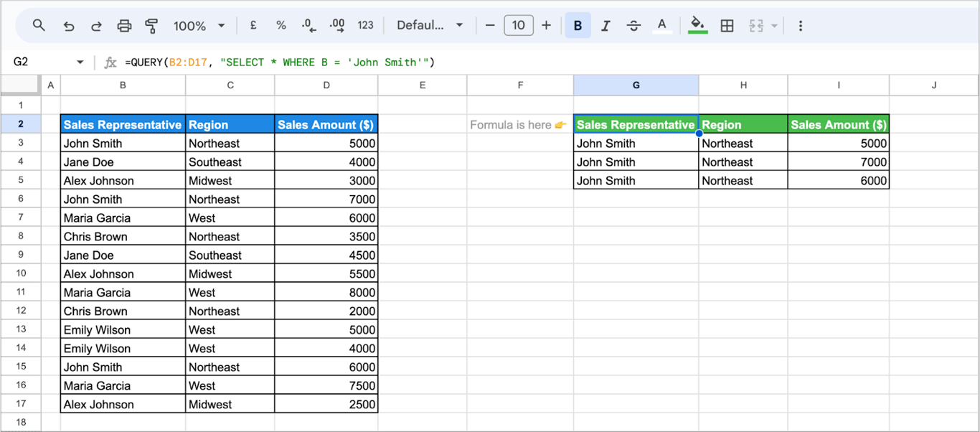The image size is (980, 432).
Task: Select 'Maria Garcia' cell in row 16
Action: pos(123,385)
